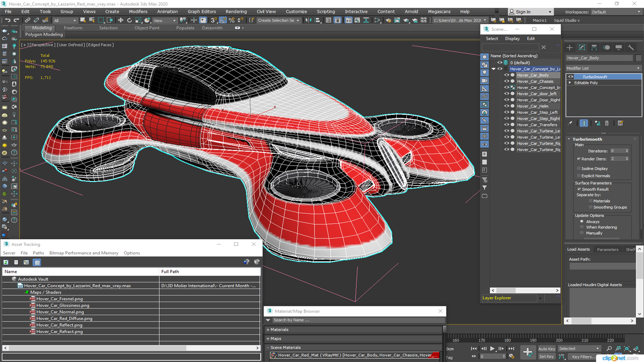The image size is (644, 362).
Task: Toggle the Angle Snap icon
Action: (x=223, y=20)
